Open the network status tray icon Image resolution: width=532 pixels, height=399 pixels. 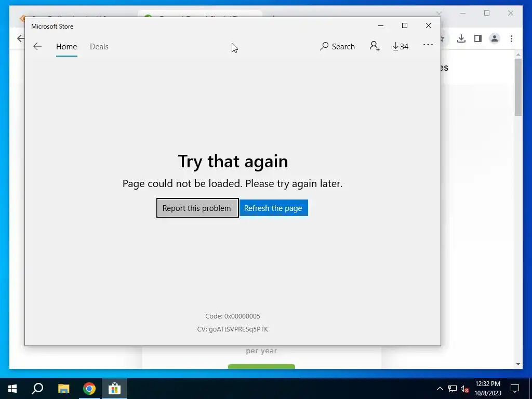pyautogui.click(x=453, y=389)
